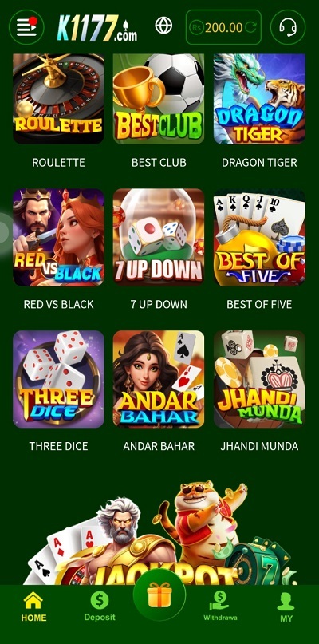Go to Deposit via dollar icon
319x644 pixels.
tap(100, 606)
